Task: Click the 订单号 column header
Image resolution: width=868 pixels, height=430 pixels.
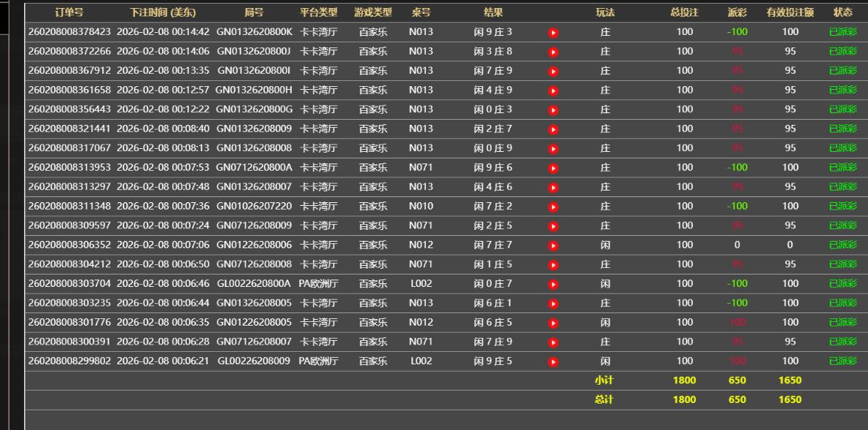Action: coord(69,12)
